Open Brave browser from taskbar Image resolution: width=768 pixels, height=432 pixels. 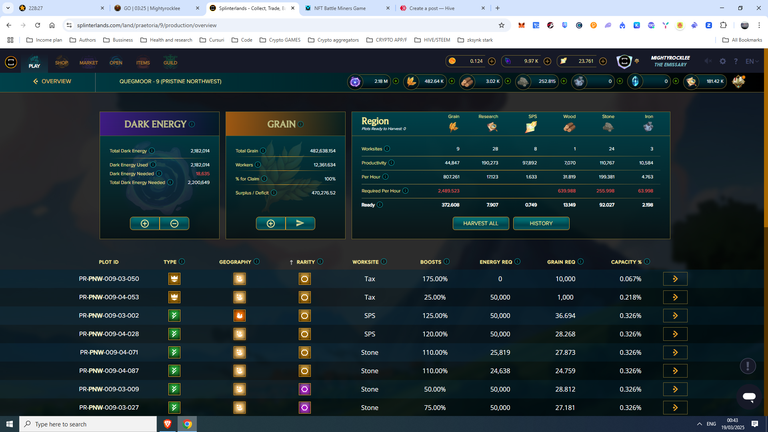pos(168,424)
